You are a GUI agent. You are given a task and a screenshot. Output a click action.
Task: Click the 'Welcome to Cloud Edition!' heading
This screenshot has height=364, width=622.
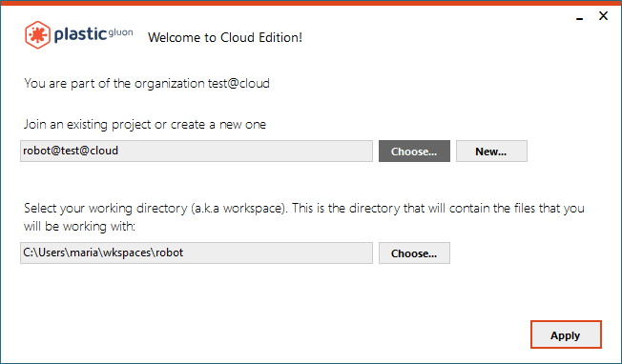[225, 37]
